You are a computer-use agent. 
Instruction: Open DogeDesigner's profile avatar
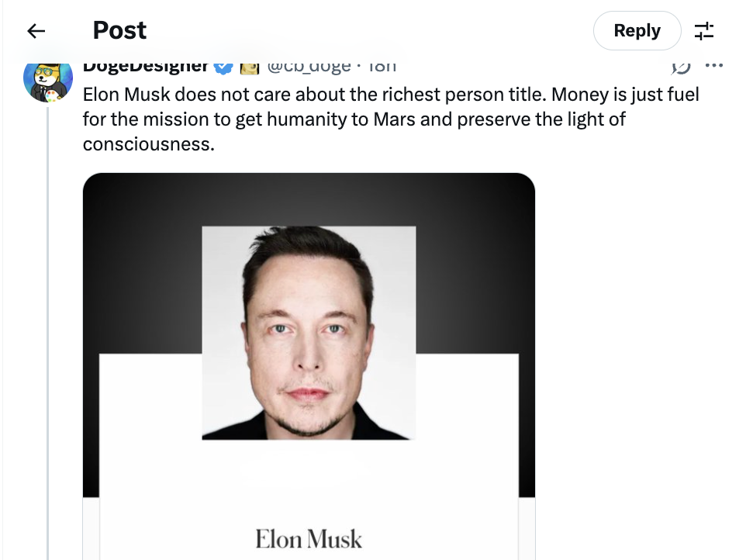[48, 80]
